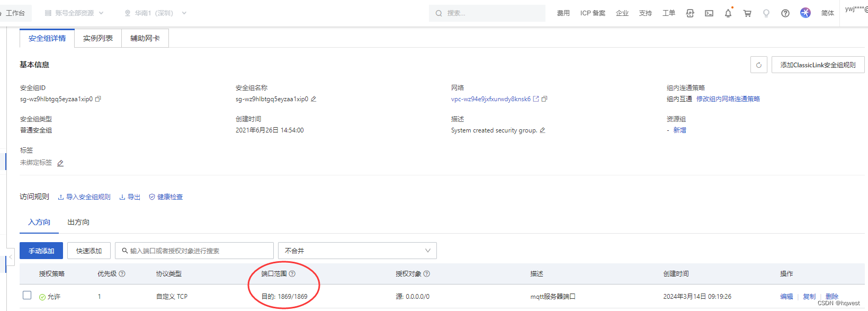Click the lightbulb icon in the top bar
The image size is (868, 311).
click(x=766, y=13)
